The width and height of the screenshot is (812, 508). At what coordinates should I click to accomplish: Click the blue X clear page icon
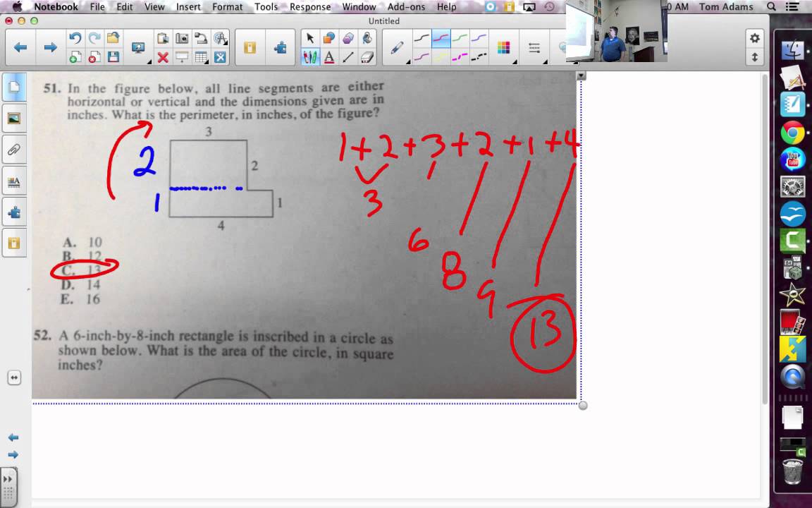click(220, 57)
